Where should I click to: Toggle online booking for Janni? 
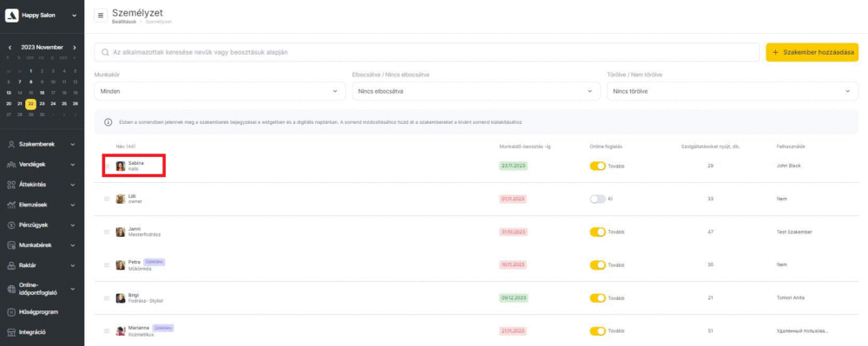click(598, 232)
